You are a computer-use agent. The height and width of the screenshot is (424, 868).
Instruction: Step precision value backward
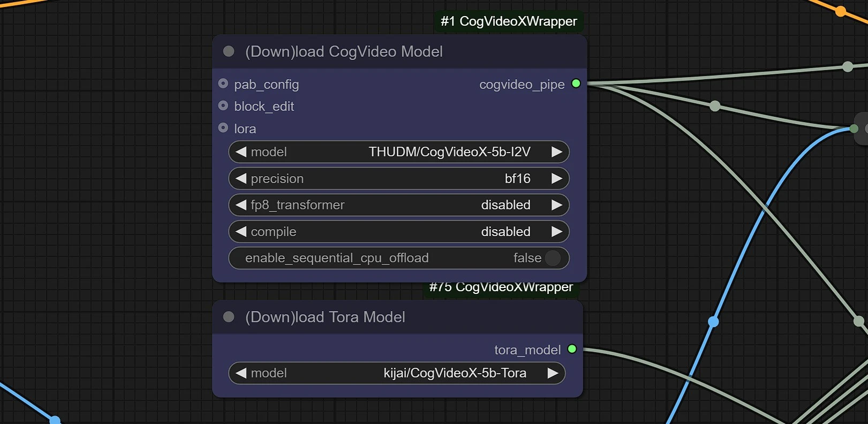(241, 179)
